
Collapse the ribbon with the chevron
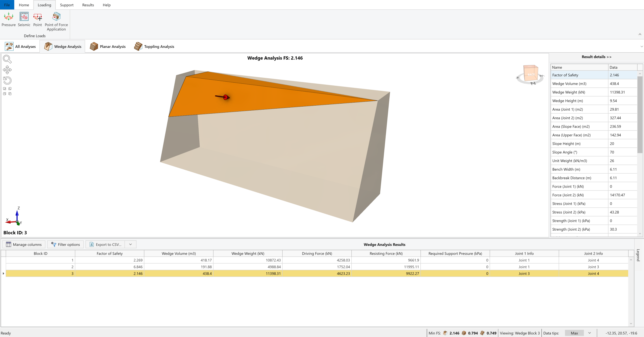pyautogui.click(x=640, y=34)
